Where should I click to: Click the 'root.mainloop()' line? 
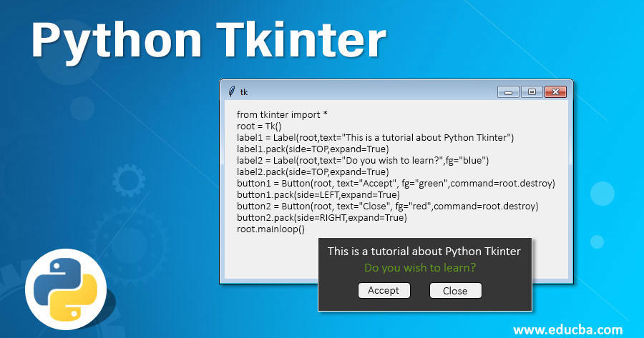point(270,229)
